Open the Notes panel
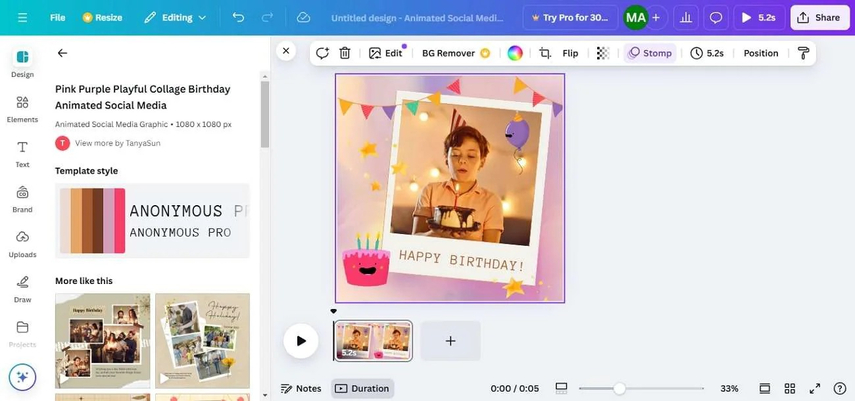Screen dimensions: 855x401 (x=301, y=388)
